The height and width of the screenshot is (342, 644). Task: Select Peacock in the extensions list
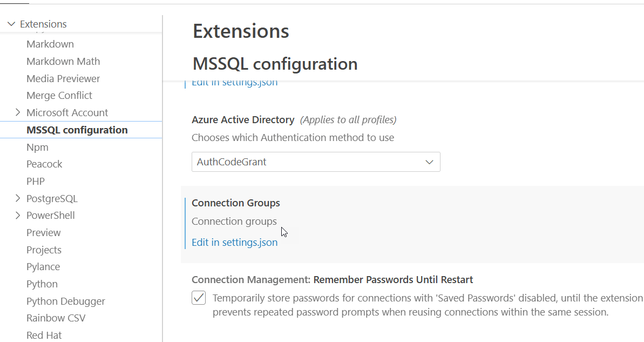click(44, 164)
